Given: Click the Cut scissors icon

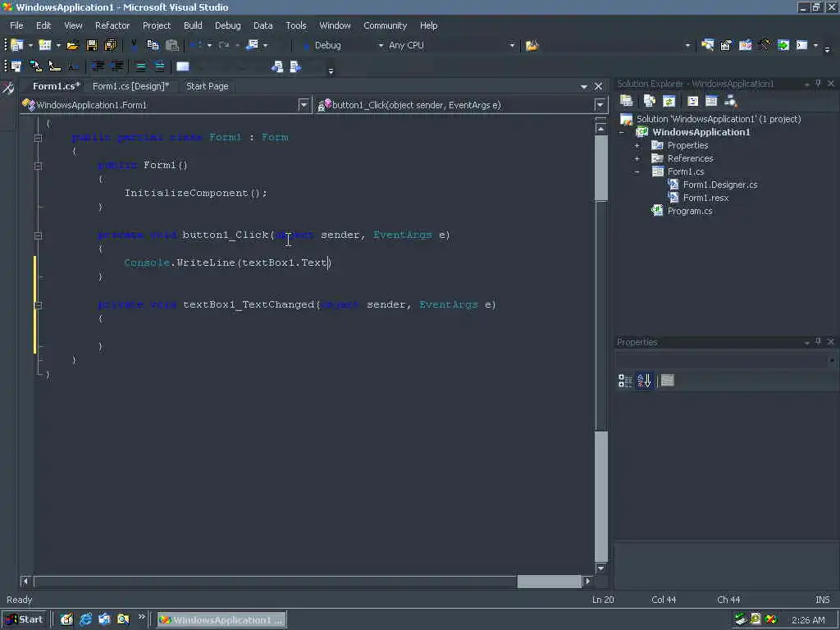Looking at the screenshot, I should [134, 46].
